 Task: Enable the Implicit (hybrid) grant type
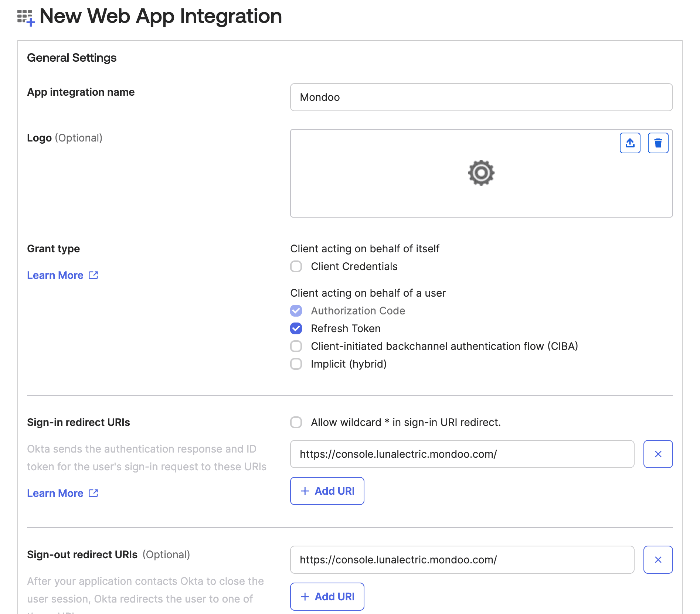click(296, 364)
